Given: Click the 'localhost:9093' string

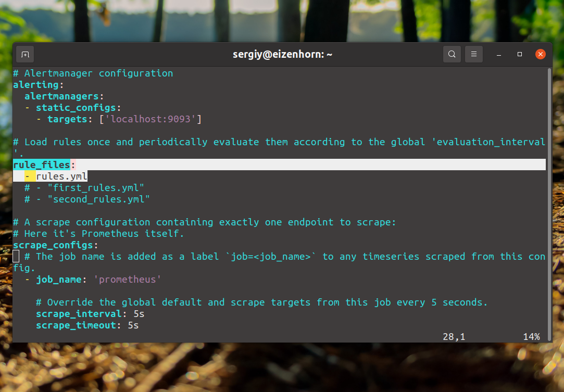Looking at the screenshot, I should click(151, 119).
